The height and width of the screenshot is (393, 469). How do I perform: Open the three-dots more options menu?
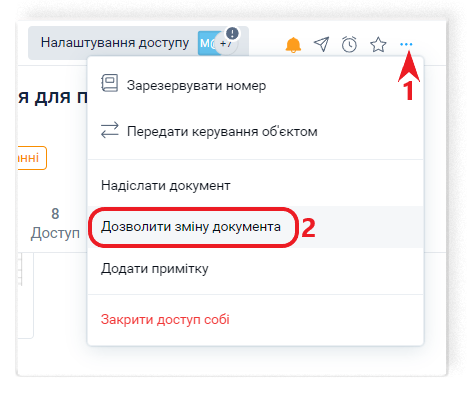pos(406,44)
